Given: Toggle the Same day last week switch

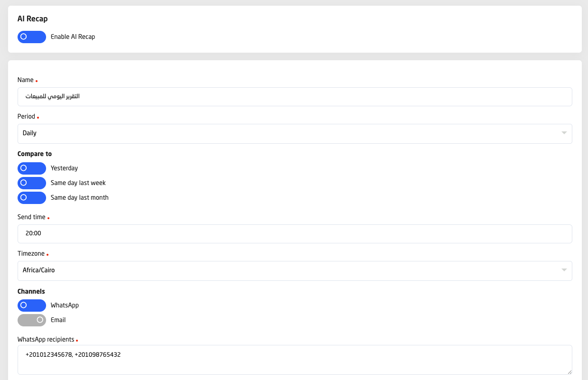Looking at the screenshot, I should [x=32, y=183].
